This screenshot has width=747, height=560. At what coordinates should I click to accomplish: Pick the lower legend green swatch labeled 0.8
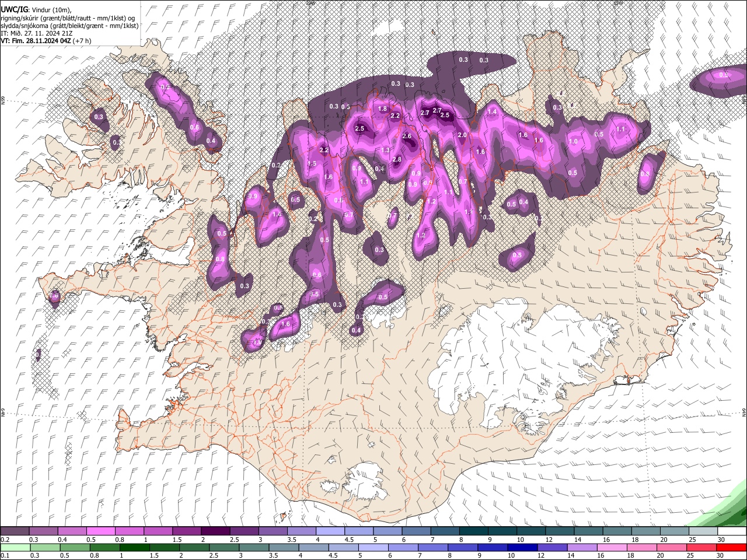(x=104, y=547)
